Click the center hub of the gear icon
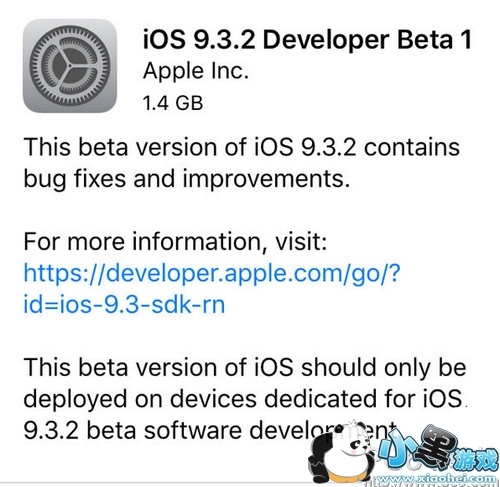Image resolution: width=500 pixels, height=487 pixels. 70,66
